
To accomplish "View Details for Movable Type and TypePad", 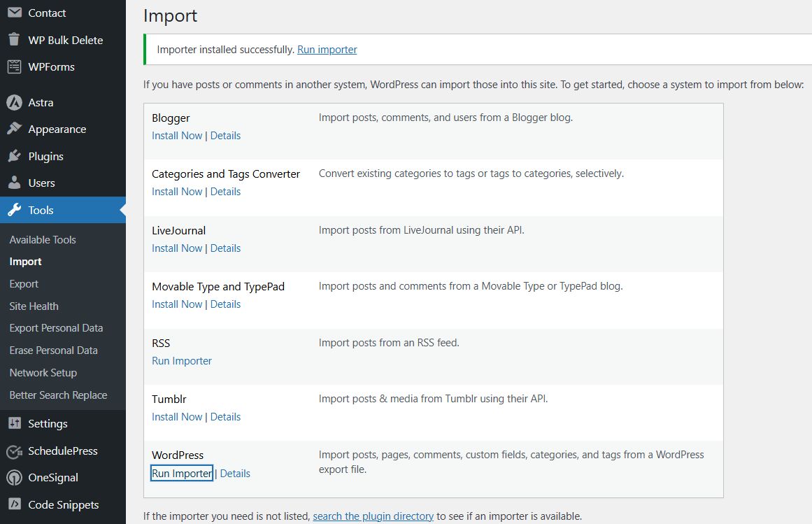I will (x=225, y=304).
